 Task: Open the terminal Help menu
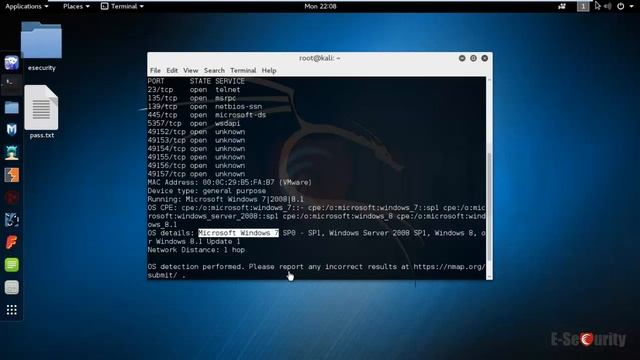(x=269, y=70)
